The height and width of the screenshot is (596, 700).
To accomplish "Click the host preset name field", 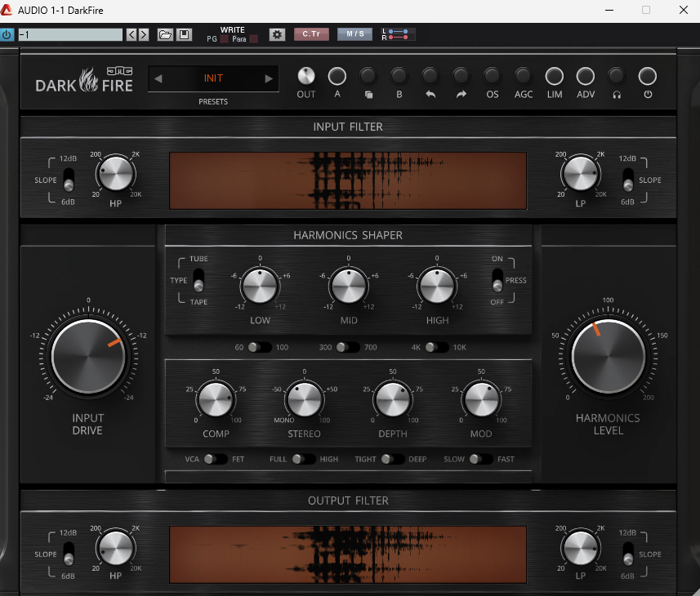I will 70,34.
